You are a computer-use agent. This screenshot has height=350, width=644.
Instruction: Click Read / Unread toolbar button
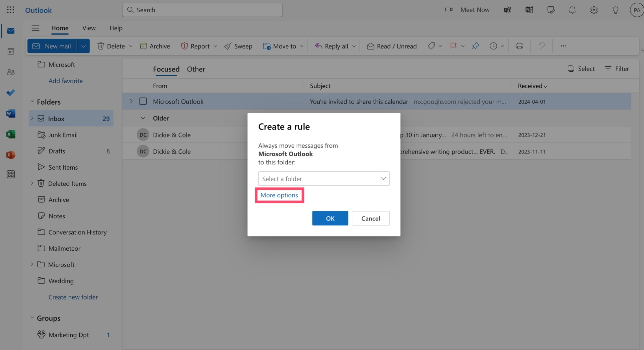(392, 46)
